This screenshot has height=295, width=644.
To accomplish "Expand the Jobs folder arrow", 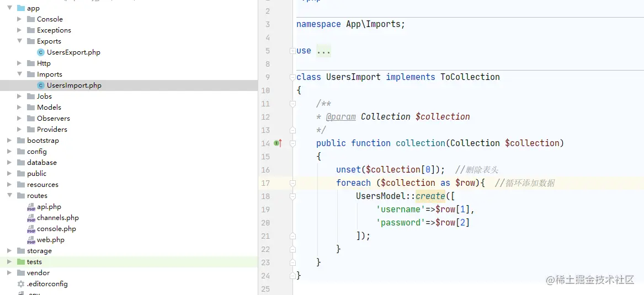I will (x=19, y=96).
